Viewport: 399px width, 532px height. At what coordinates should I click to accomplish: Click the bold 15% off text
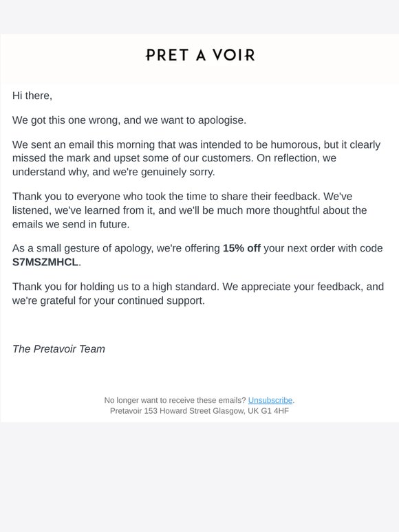coord(241,248)
